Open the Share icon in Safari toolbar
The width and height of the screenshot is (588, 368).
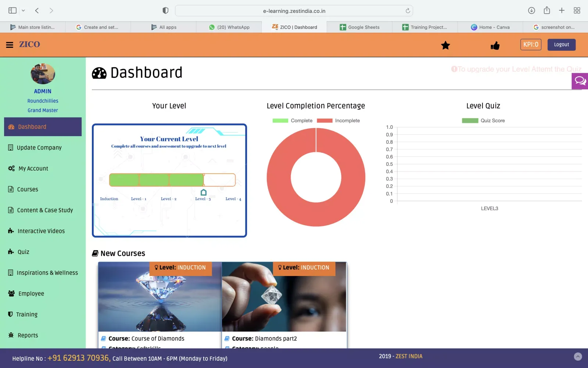tap(547, 10)
